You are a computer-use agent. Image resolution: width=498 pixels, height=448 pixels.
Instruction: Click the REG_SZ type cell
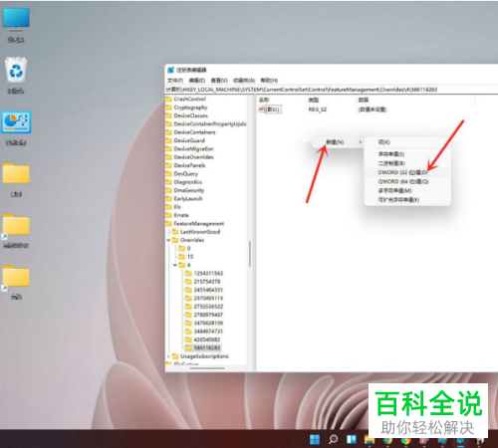(x=318, y=110)
